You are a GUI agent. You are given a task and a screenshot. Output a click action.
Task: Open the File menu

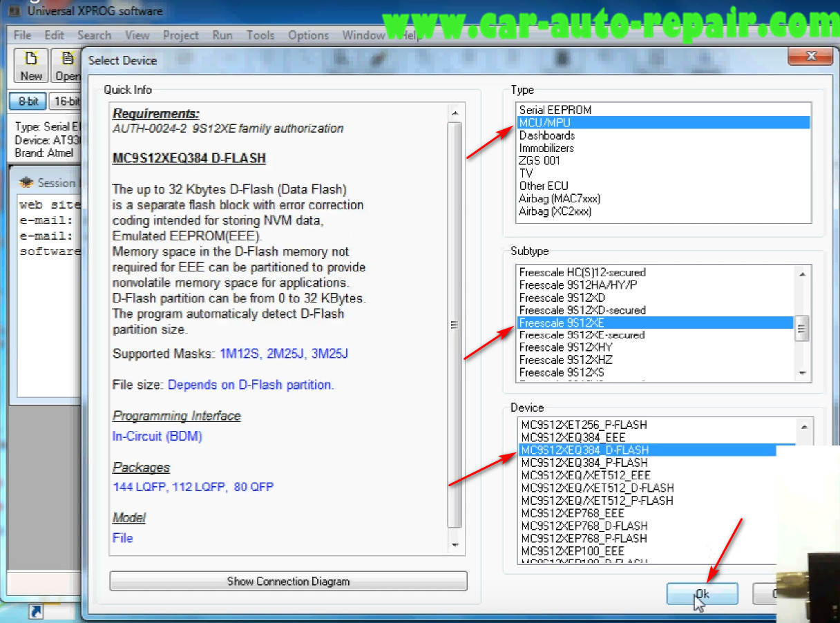coord(23,35)
